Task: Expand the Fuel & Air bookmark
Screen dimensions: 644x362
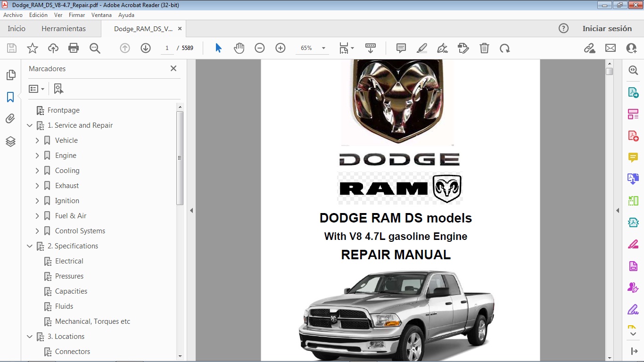Action: (37, 216)
